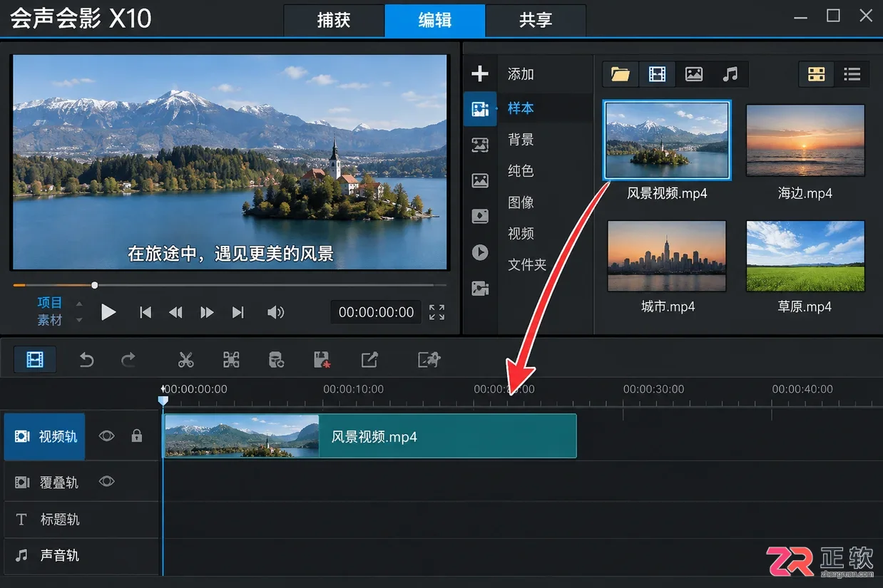Click the preview scrubber handle

pyautogui.click(x=94, y=285)
